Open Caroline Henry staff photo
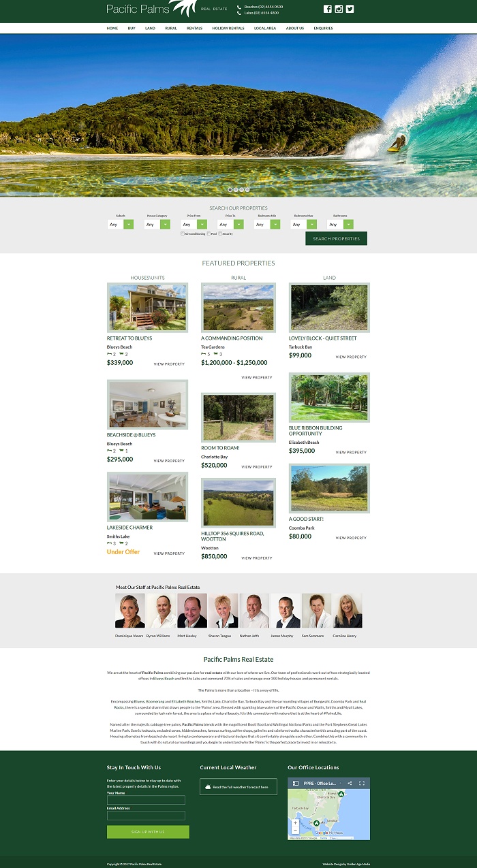 [x=348, y=611]
